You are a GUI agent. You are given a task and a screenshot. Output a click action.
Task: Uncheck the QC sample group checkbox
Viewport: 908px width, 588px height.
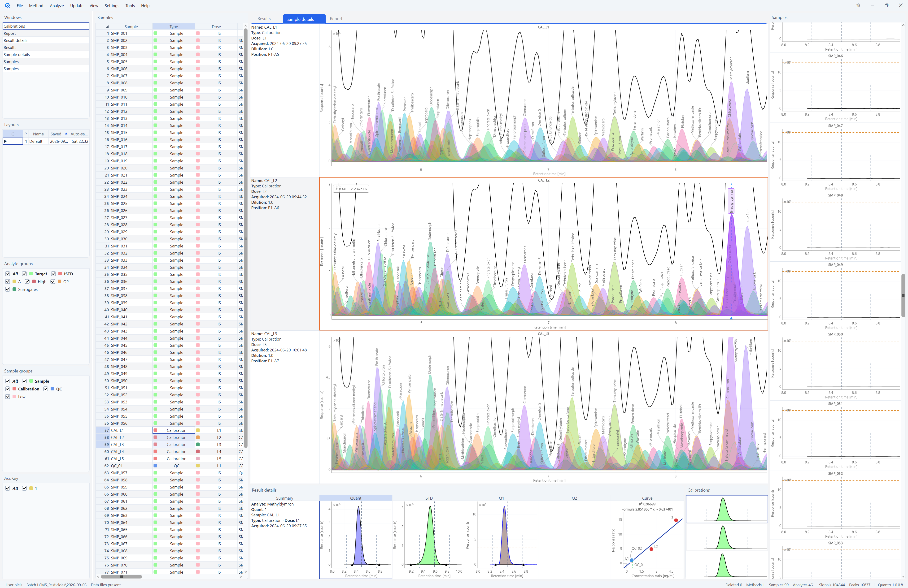[46, 389]
